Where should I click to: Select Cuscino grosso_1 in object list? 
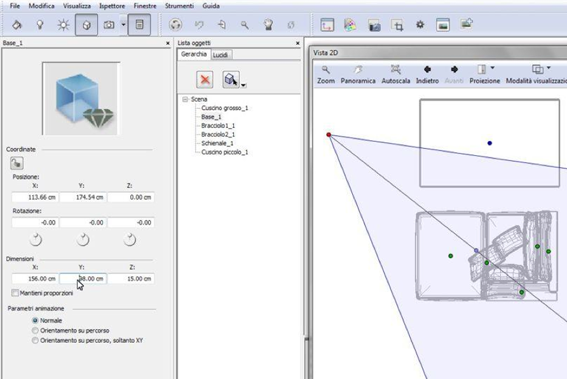(225, 108)
